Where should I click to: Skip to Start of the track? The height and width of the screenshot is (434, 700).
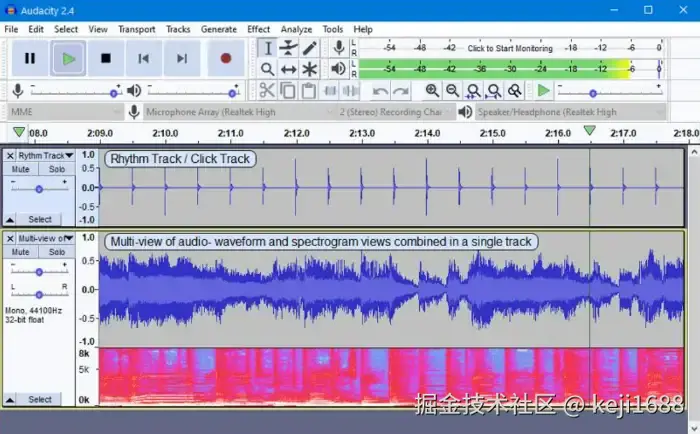pos(144,58)
